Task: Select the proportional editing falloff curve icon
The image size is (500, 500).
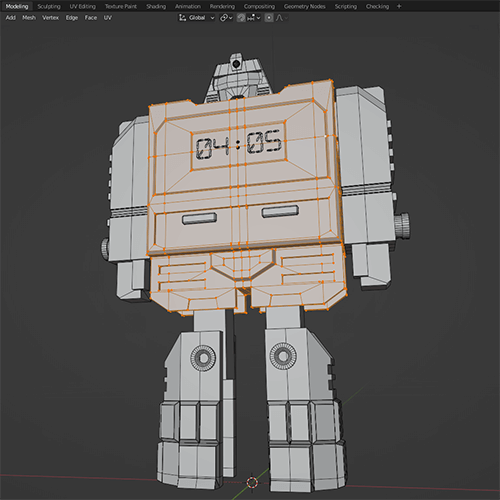Action: point(281,18)
